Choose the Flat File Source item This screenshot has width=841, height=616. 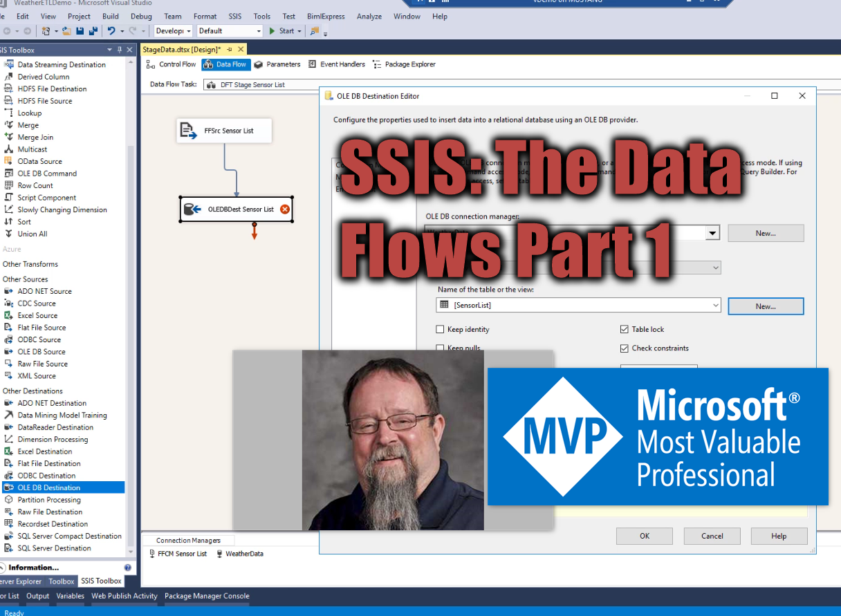tap(41, 328)
